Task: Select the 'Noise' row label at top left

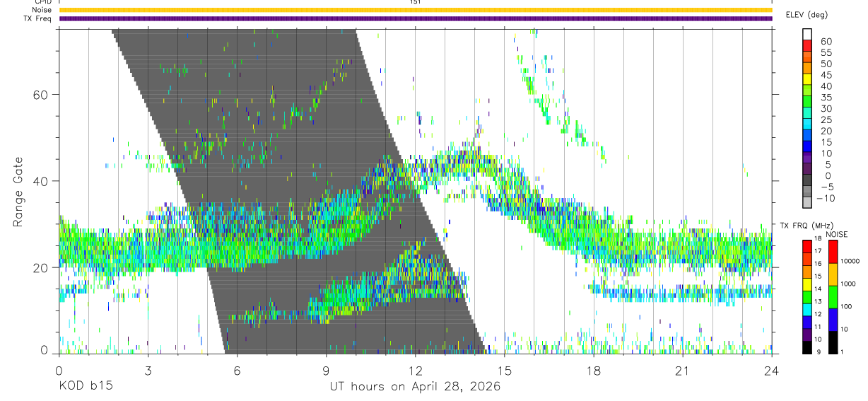Action: (42, 10)
